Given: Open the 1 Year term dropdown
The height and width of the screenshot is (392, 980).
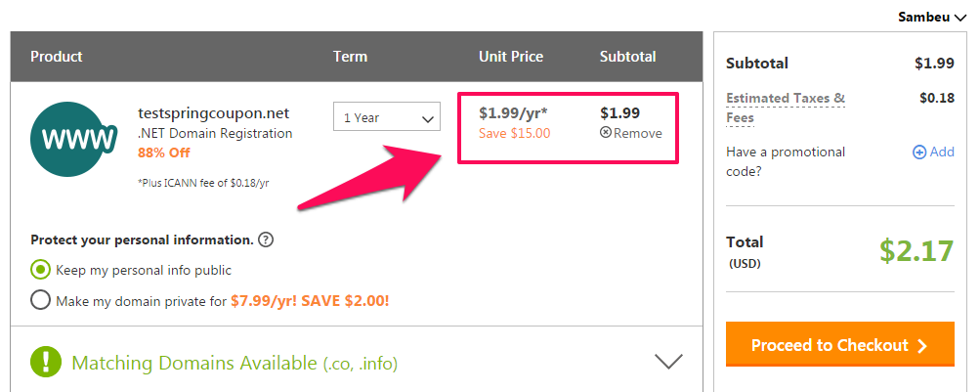Looking at the screenshot, I should pos(387,117).
